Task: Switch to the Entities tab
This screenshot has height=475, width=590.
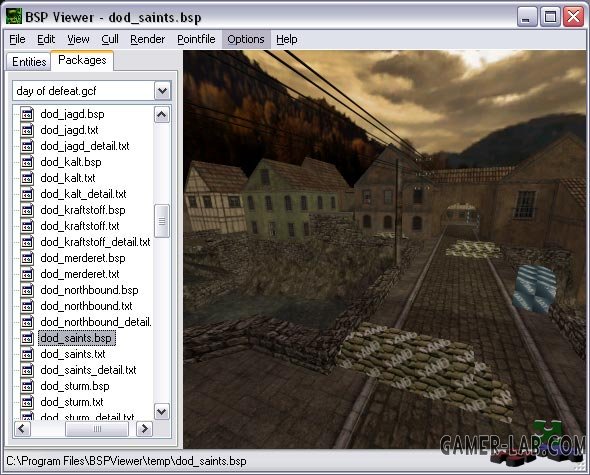Action: pyautogui.click(x=29, y=61)
